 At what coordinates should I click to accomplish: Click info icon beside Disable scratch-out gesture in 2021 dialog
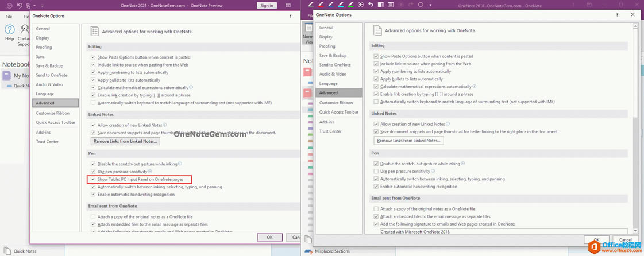pos(180,164)
